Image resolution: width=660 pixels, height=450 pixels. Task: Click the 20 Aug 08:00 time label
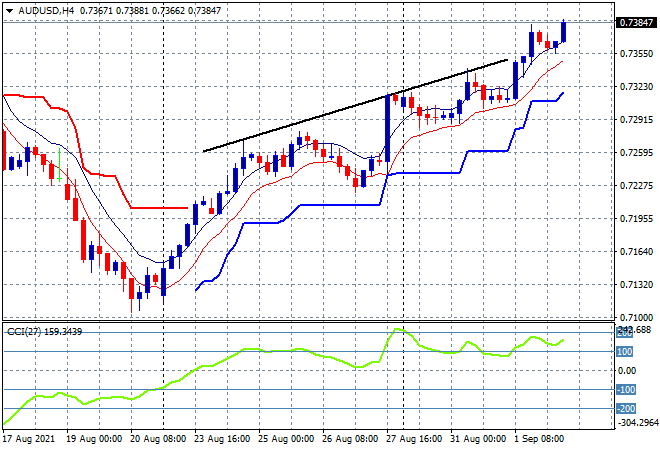point(158,439)
